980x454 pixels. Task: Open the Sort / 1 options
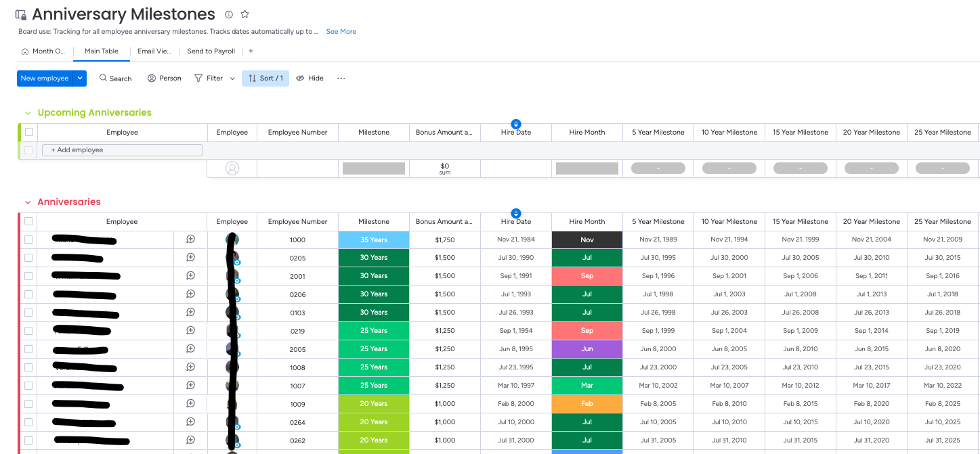(x=265, y=78)
